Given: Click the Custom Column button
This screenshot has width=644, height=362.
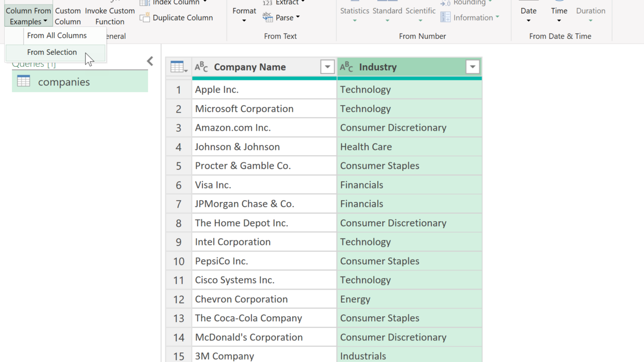Looking at the screenshot, I should 68,16.
